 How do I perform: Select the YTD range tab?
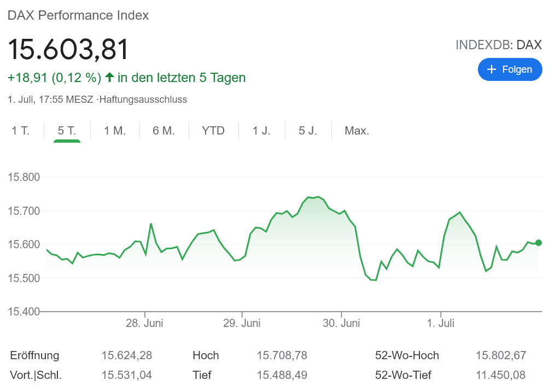[213, 131]
